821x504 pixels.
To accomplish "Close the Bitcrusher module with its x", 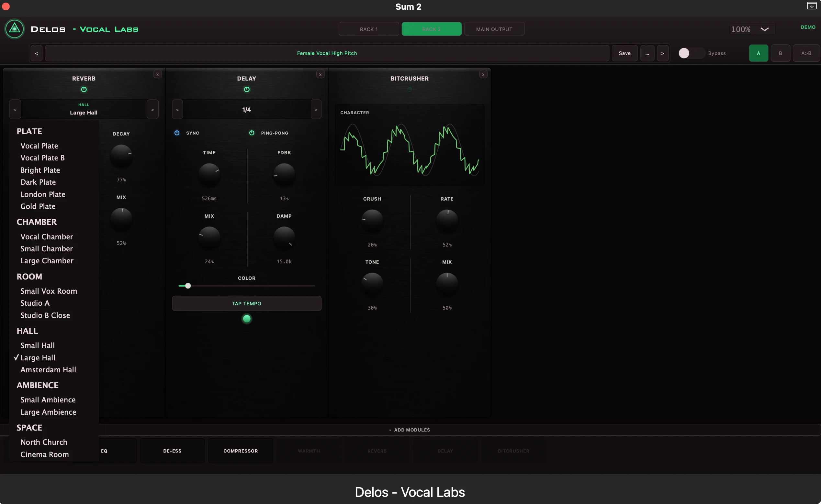I will (483, 74).
